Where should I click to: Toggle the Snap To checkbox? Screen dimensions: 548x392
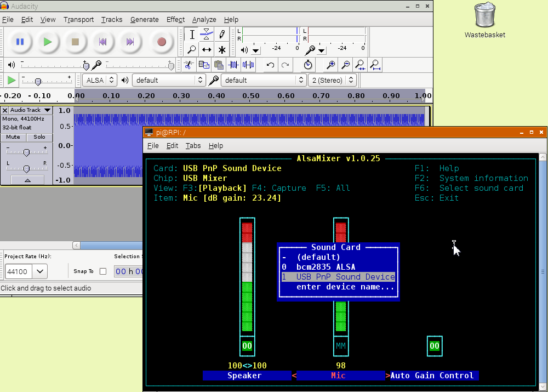(103, 271)
